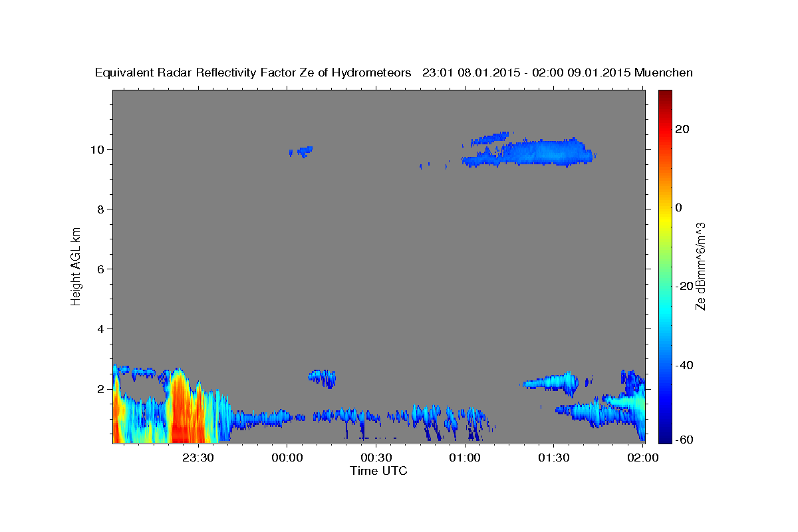This screenshot has height=532, width=798.
Task: Click the station name 'Muenchen'
Action: tap(664, 72)
